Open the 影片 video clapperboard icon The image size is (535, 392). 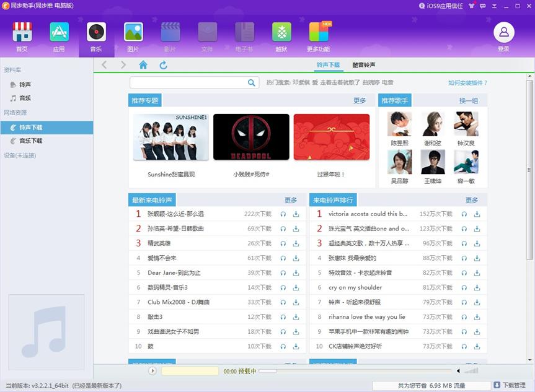(170, 32)
